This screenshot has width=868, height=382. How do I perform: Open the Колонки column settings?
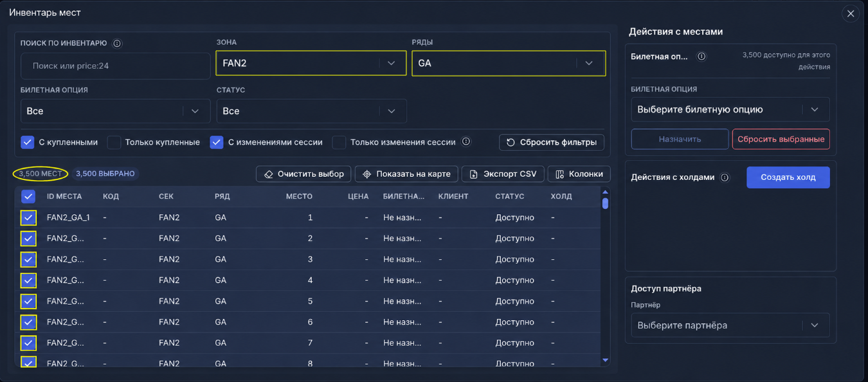pos(579,174)
